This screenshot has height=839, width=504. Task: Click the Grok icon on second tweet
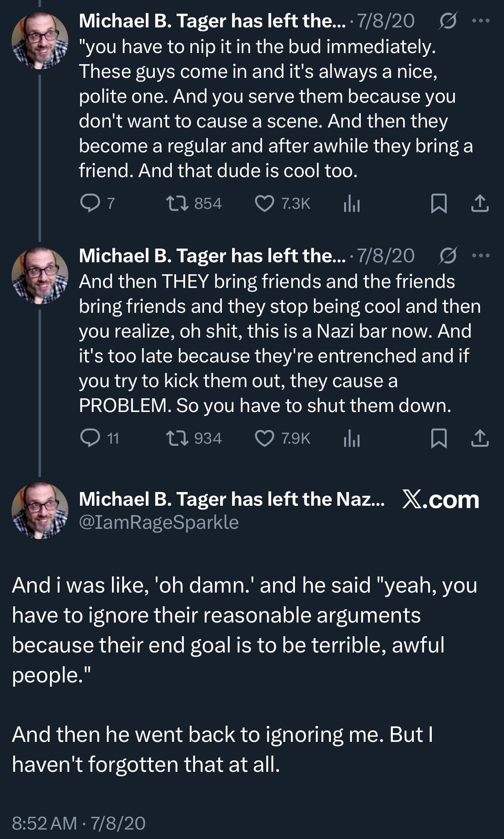[448, 256]
